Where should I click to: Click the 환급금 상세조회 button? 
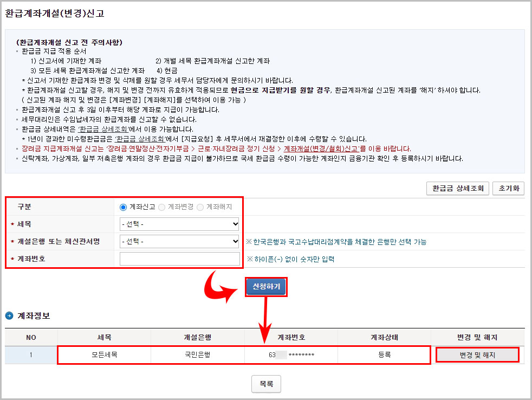457,189
